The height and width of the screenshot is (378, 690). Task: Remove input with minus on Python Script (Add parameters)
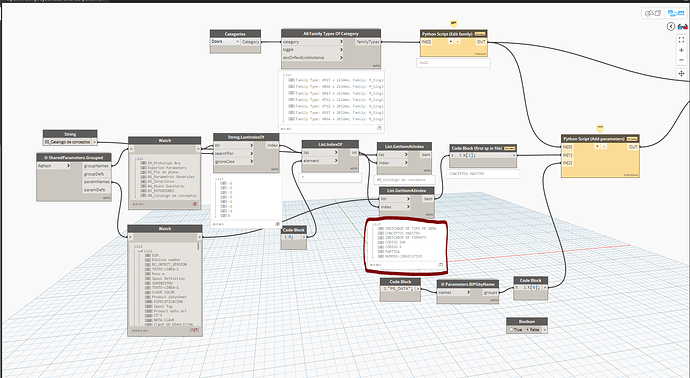605,147
